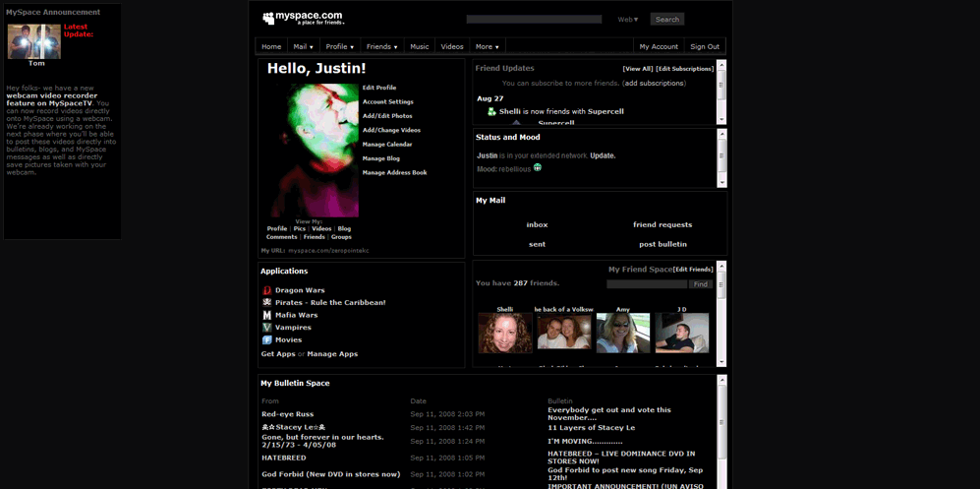Screen dimensions: 980x489
Task: Click Friend Updates scroll down arrow
Action: coord(721,119)
